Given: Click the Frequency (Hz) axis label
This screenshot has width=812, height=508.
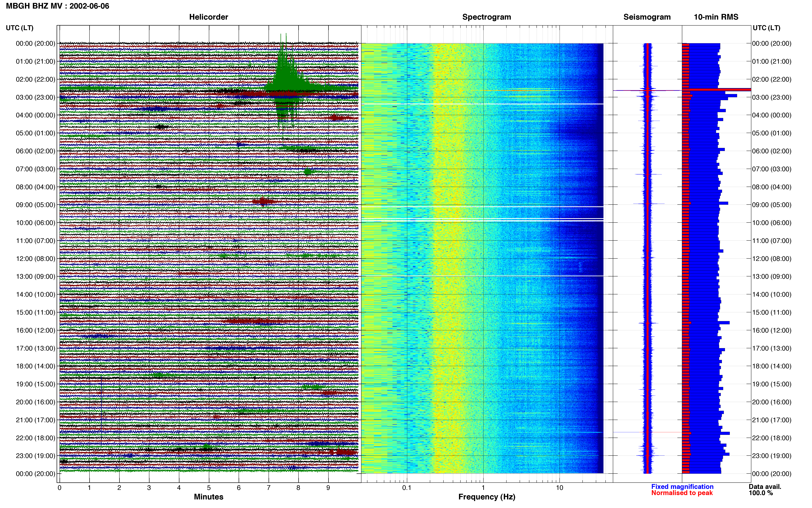Looking at the screenshot, I should click(x=487, y=497).
